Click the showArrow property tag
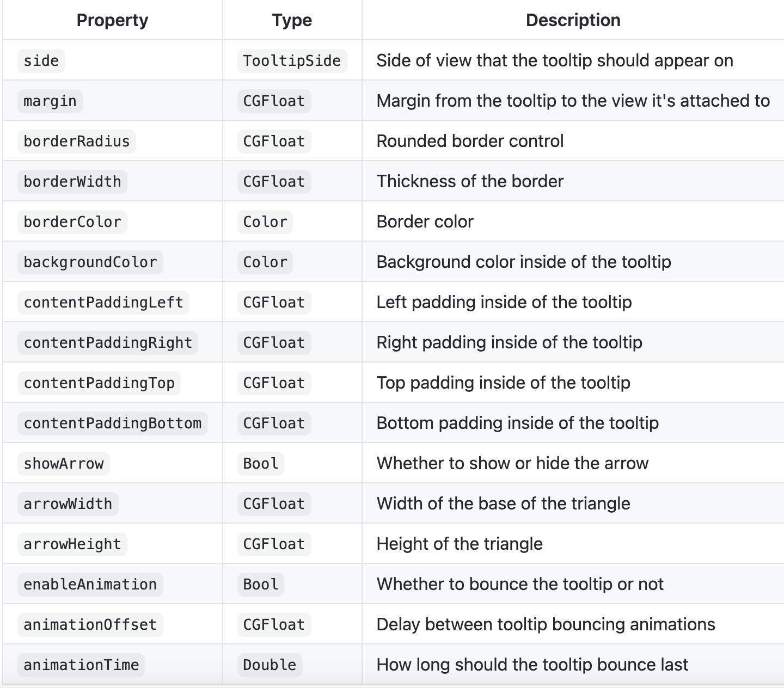The width and height of the screenshot is (784, 688). 64,463
